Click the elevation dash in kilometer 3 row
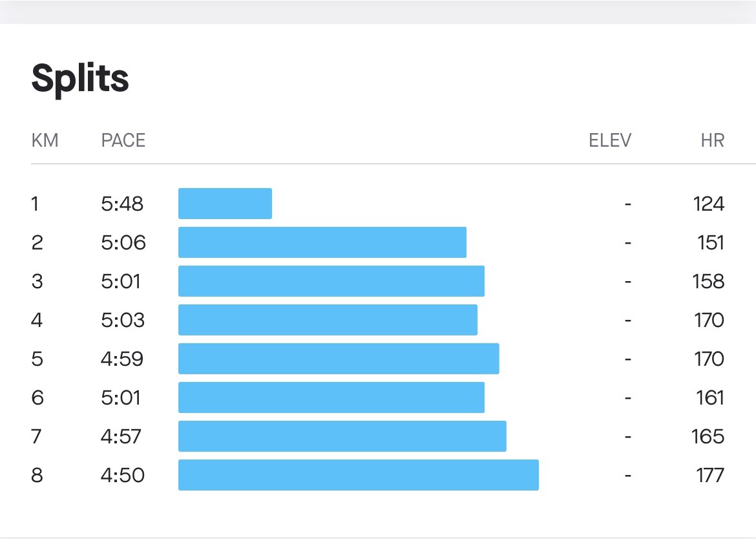The width and height of the screenshot is (756, 539). pyautogui.click(x=627, y=282)
